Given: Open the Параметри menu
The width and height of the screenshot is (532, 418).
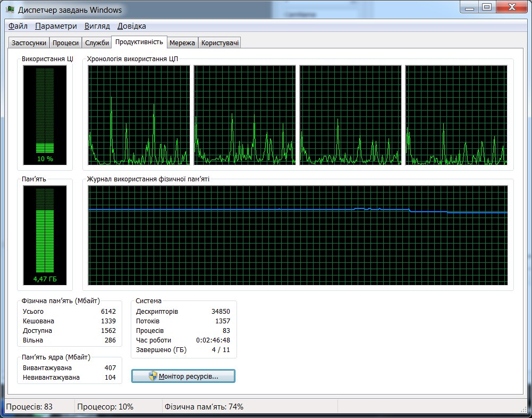Looking at the screenshot, I should coord(56,26).
